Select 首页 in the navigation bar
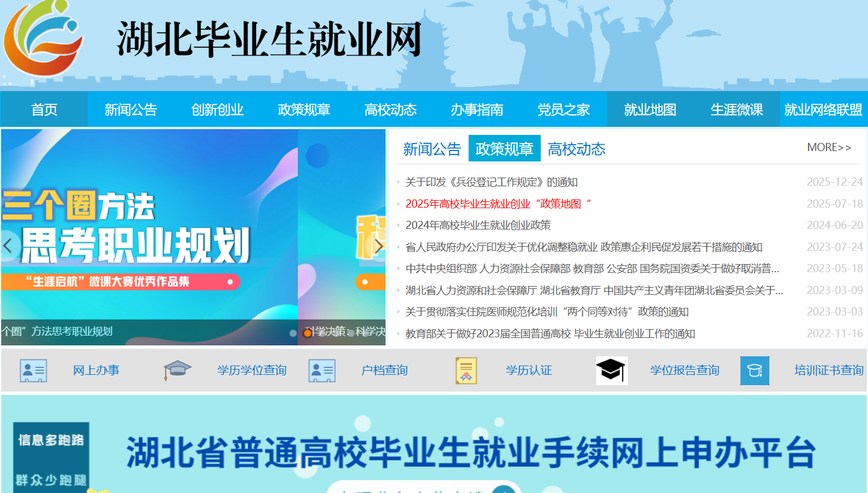 point(44,108)
